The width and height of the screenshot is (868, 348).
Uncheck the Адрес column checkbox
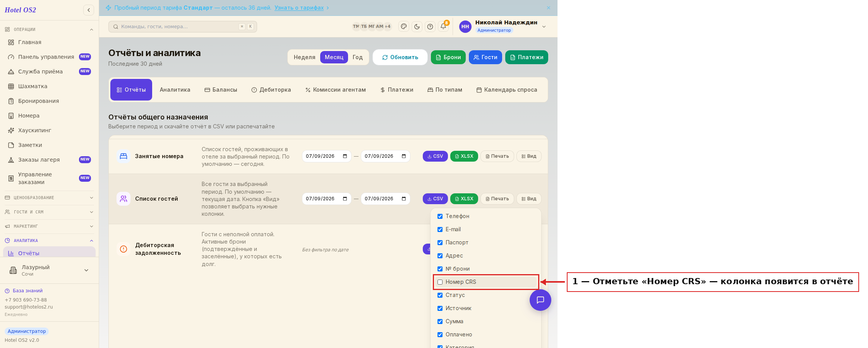(440, 256)
